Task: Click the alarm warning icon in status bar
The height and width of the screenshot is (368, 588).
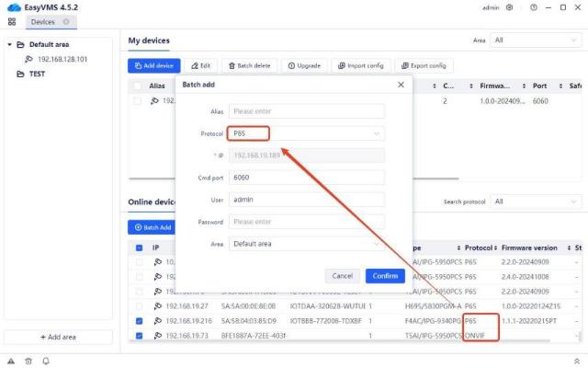Action: [x=11, y=361]
